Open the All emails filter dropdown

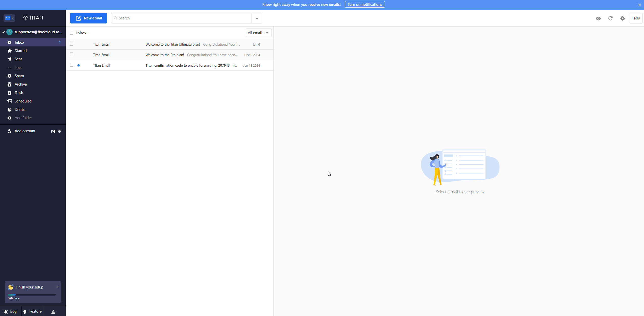tap(258, 33)
